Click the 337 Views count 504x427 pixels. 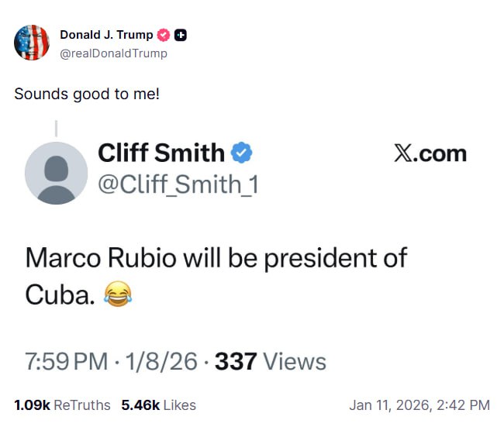coord(270,361)
